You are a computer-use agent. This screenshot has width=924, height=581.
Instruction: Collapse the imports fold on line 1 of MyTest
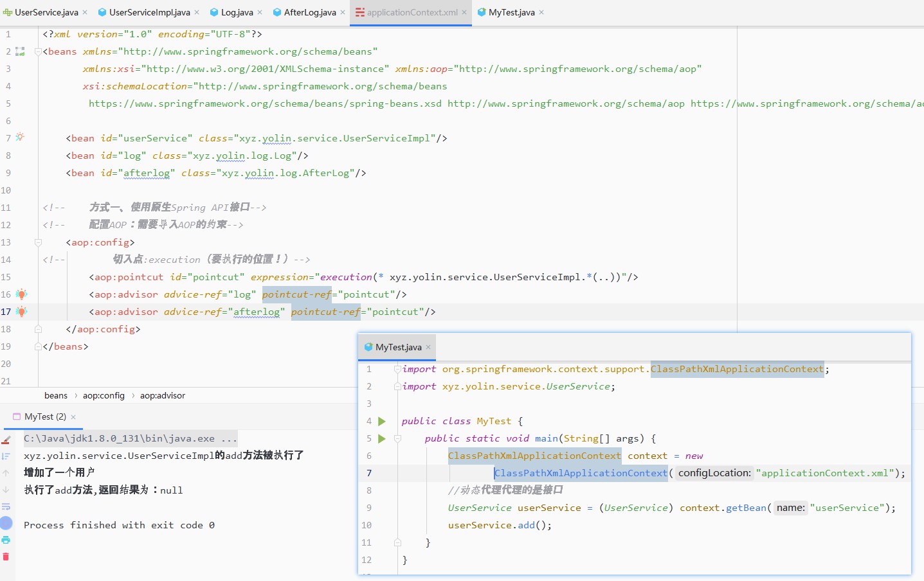(397, 369)
